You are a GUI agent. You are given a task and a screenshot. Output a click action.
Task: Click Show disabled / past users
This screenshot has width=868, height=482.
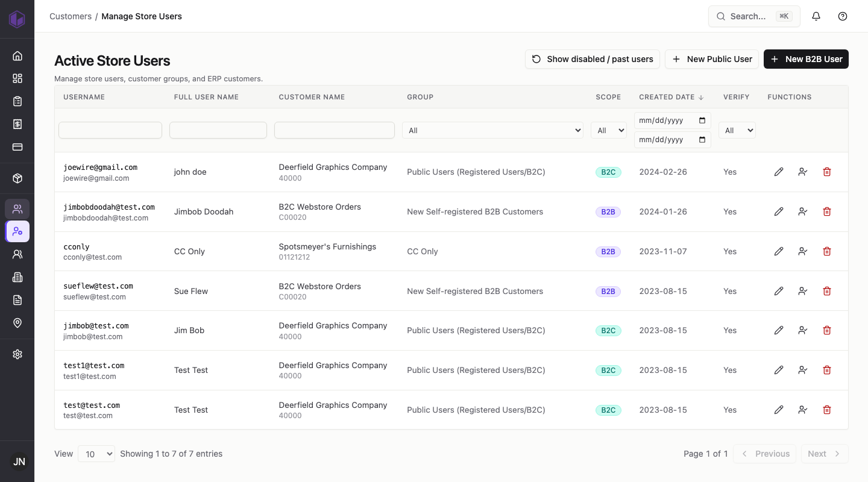593,59
